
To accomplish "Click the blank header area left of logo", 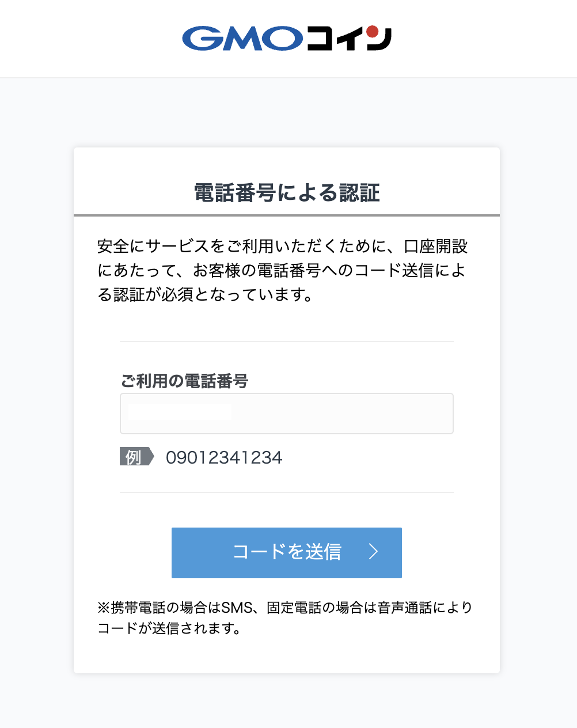I will 86,39.
